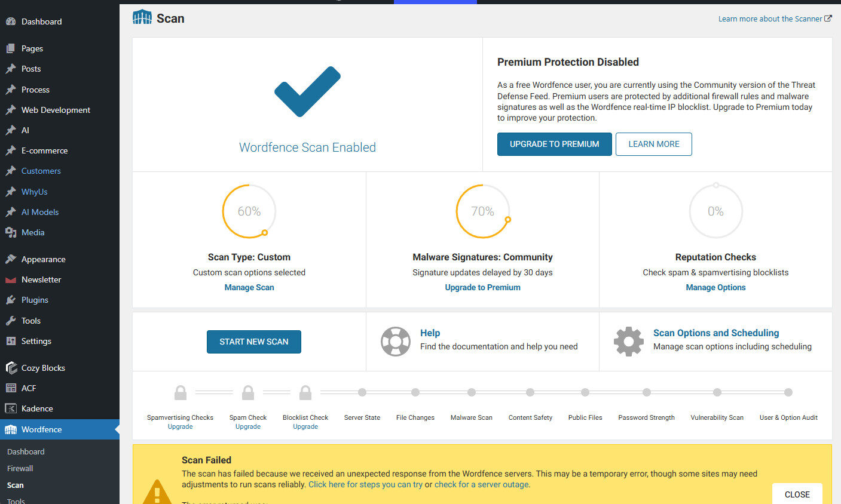The image size is (841, 504).
Task: Open the Manage Options link
Action: click(715, 287)
